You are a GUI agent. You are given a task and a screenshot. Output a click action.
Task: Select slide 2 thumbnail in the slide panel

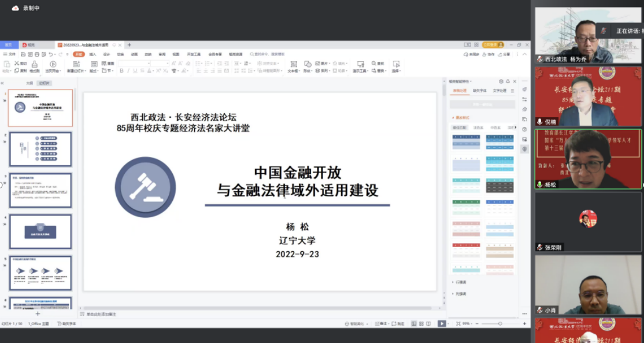click(x=40, y=149)
